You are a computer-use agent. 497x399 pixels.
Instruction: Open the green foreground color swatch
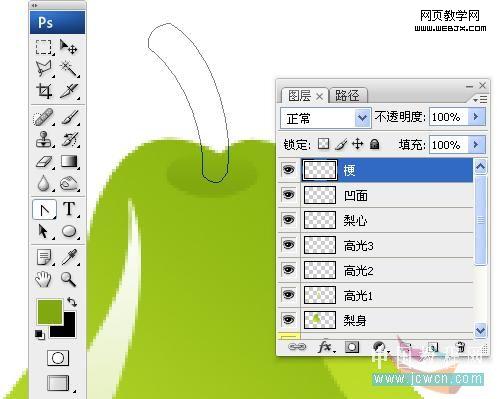(50, 312)
